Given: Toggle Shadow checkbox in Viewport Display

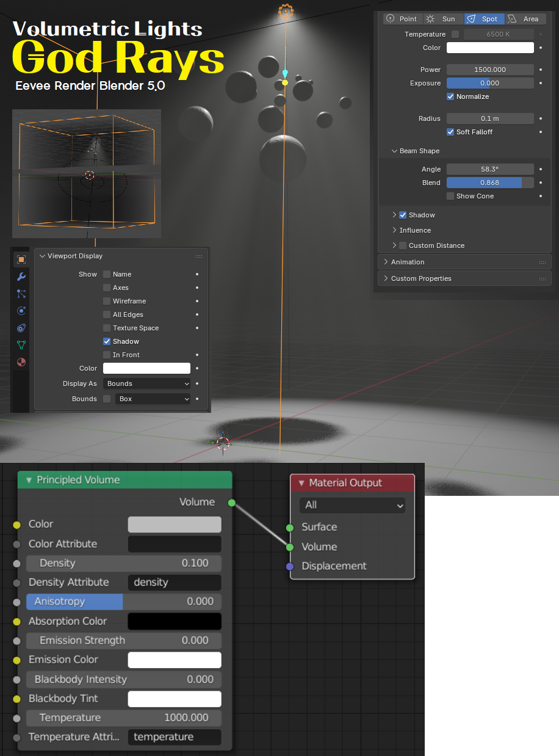Looking at the screenshot, I should point(107,341).
